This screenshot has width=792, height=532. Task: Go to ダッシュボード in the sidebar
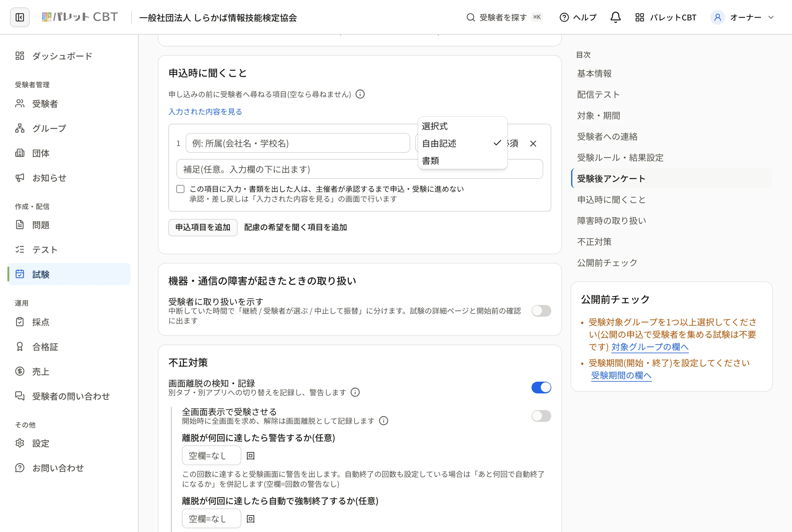(x=69, y=56)
